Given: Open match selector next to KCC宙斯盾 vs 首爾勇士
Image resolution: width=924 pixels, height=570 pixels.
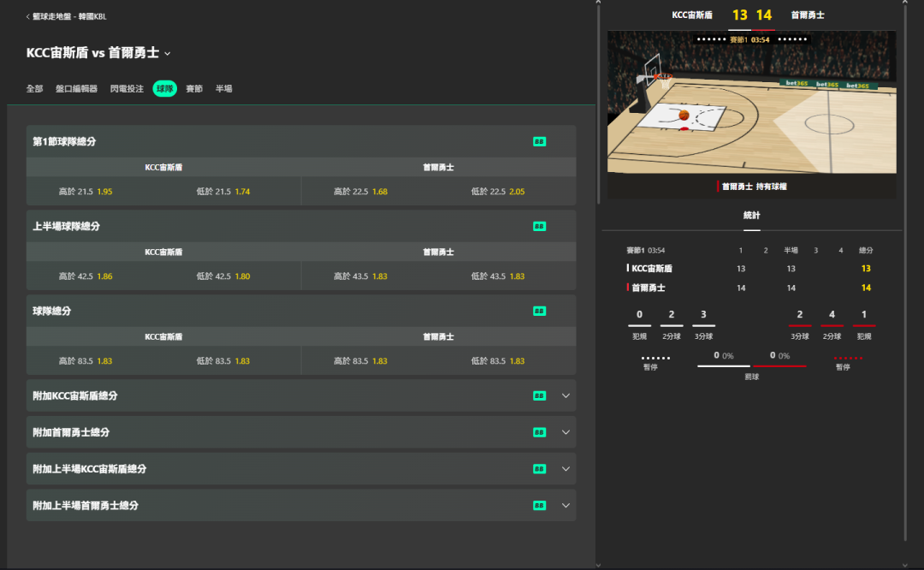Looking at the screenshot, I should [x=168, y=54].
